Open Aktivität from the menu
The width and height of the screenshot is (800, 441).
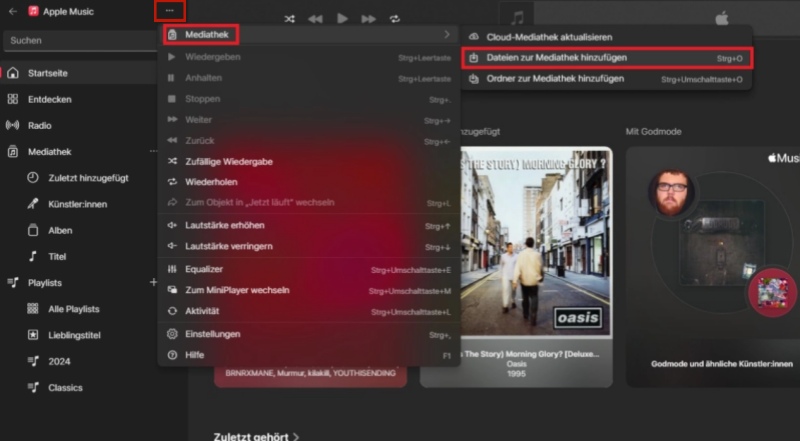pos(309,311)
